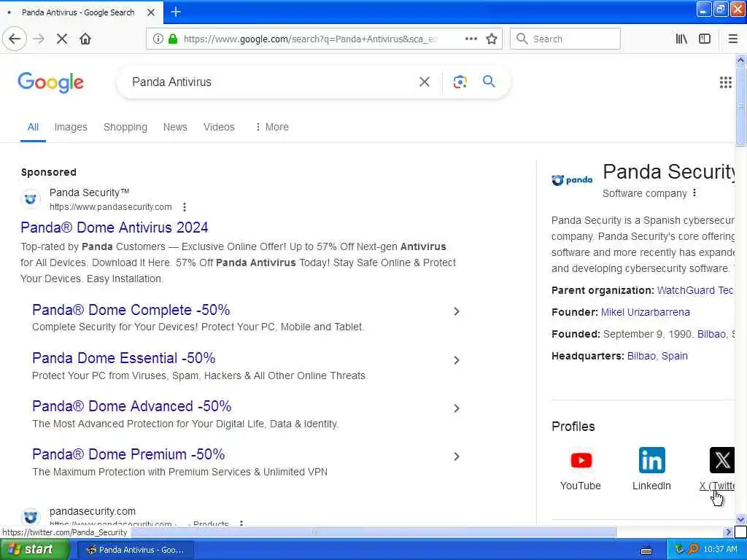Expand the More search filters menu
The image size is (747, 560).
pos(272,127)
